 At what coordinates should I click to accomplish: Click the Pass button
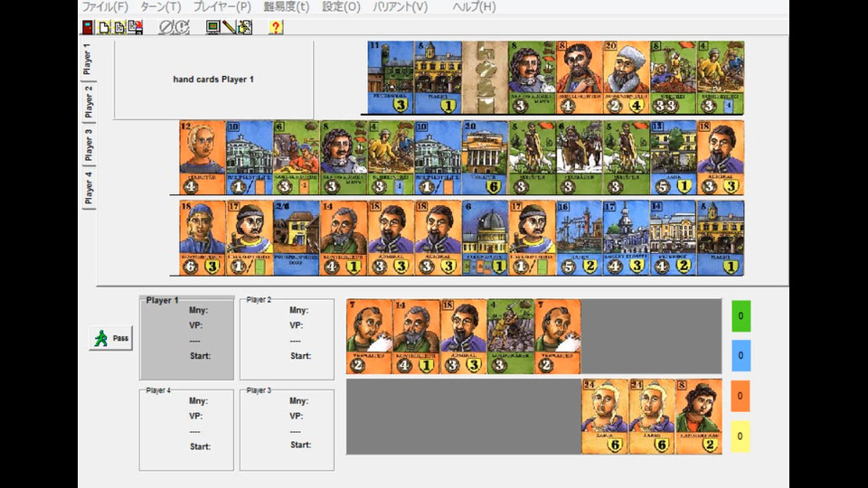(x=110, y=338)
